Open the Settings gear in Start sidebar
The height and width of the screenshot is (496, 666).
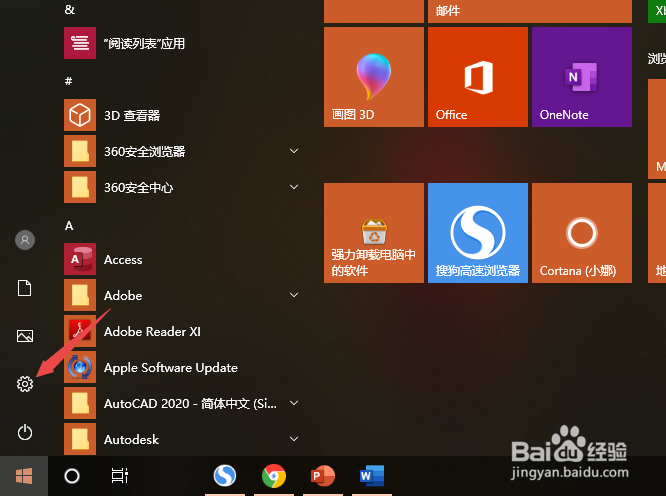25,384
